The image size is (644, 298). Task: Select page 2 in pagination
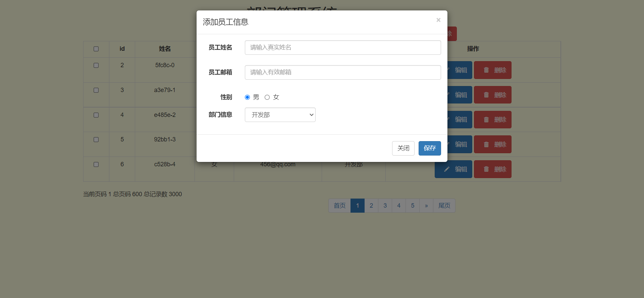click(371, 206)
